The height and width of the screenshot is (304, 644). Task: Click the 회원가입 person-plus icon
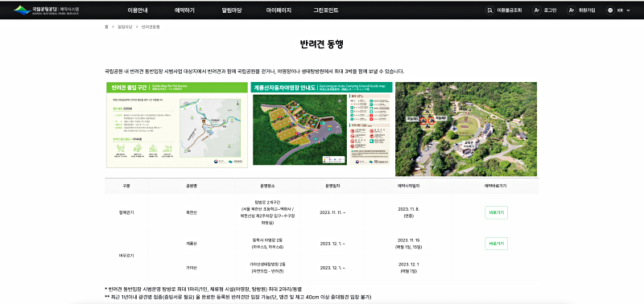point(572,10)
